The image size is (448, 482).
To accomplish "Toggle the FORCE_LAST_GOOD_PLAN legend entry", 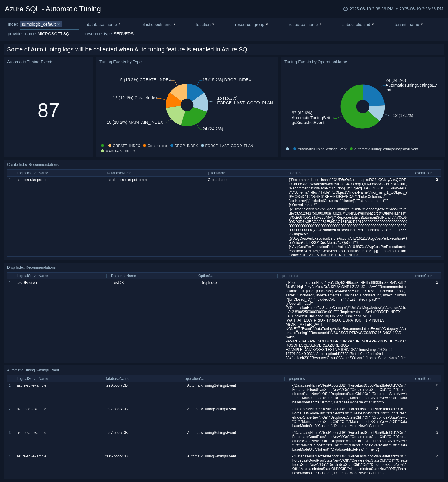I will [x=227, y=146].
